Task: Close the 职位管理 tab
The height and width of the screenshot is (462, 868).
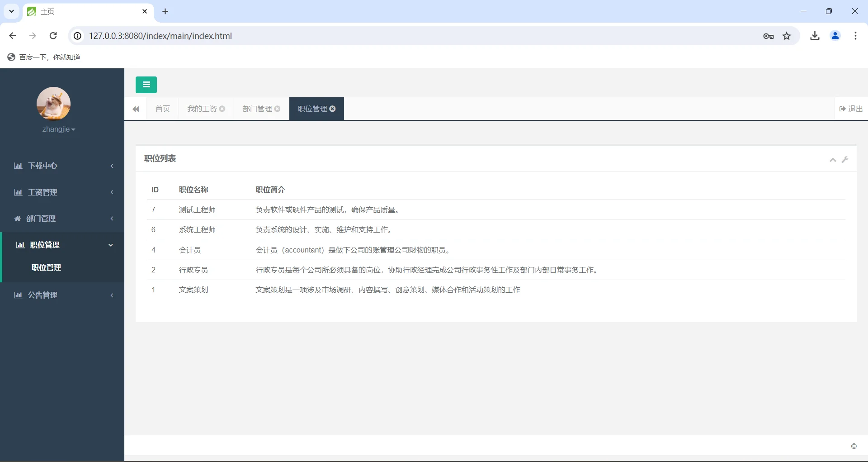Action: (333, 109)
